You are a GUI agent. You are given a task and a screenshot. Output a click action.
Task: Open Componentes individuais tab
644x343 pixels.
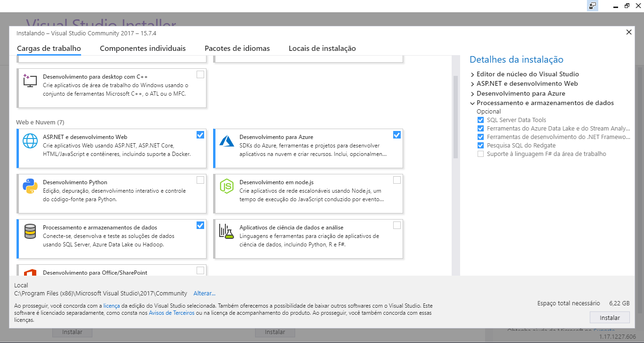(x=143, y=49)
